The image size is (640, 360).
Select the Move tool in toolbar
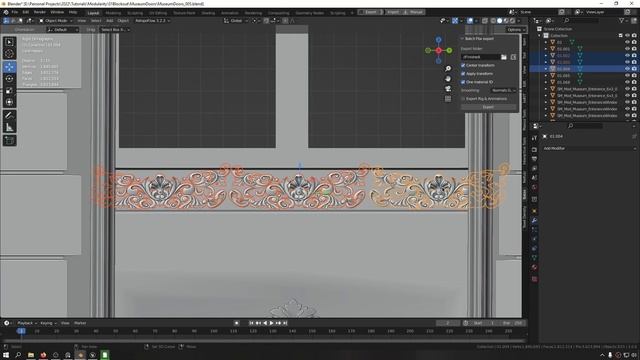[x=9, y=67]
